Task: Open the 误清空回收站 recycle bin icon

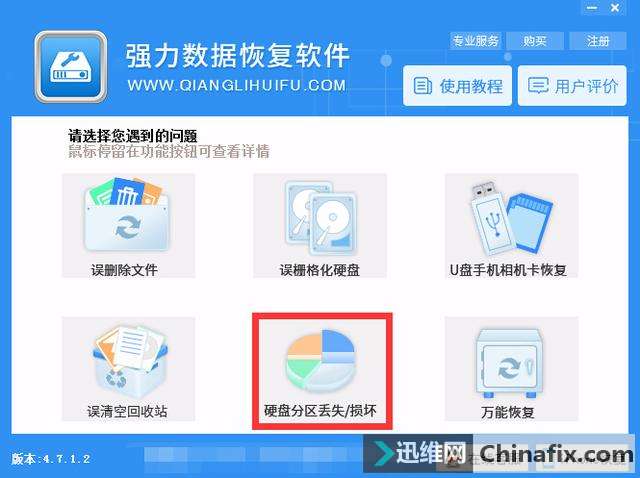Action: click(x=129, y=362)
